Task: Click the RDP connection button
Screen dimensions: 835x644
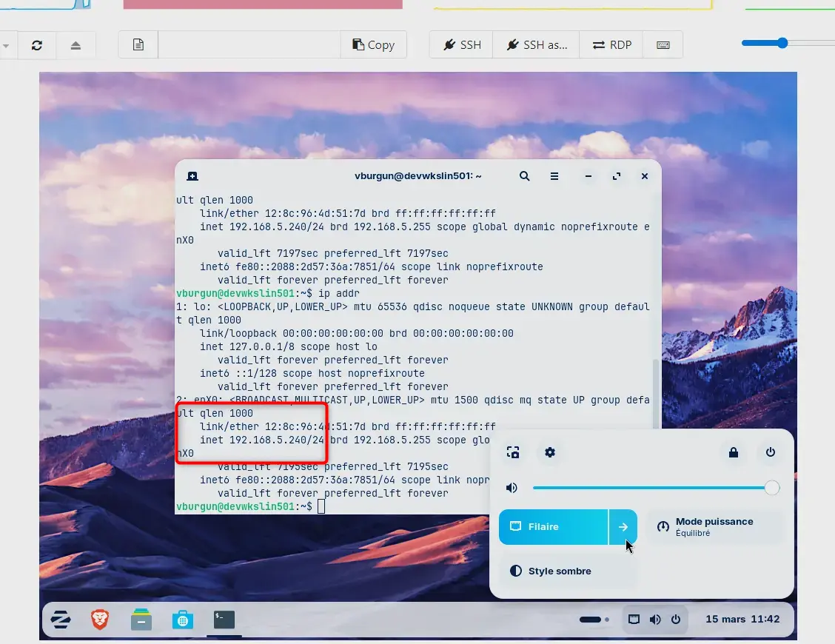Action: [612, 45]
